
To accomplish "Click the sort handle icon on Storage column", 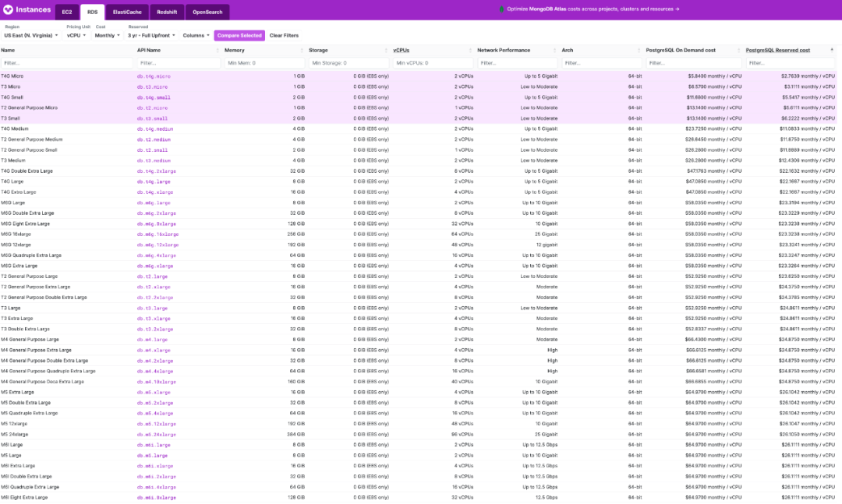I will (x=386, y=50).
